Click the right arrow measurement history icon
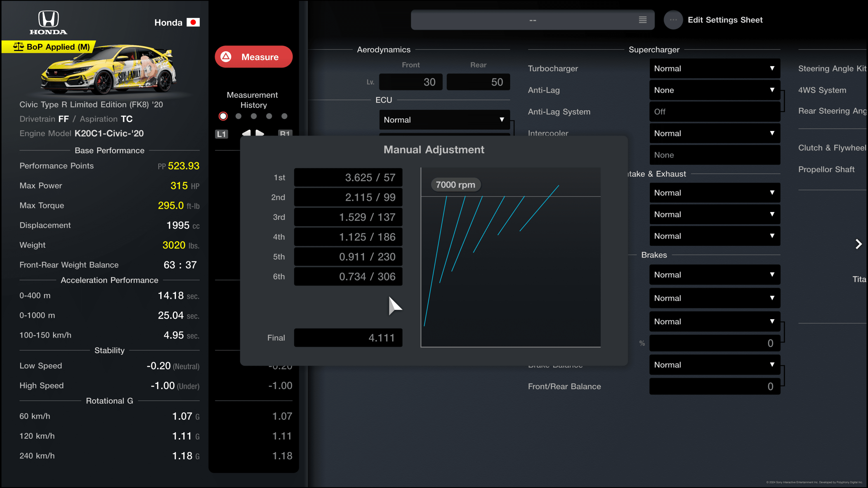The width and height of the screenshot is (868, 488). pos(259,133)
